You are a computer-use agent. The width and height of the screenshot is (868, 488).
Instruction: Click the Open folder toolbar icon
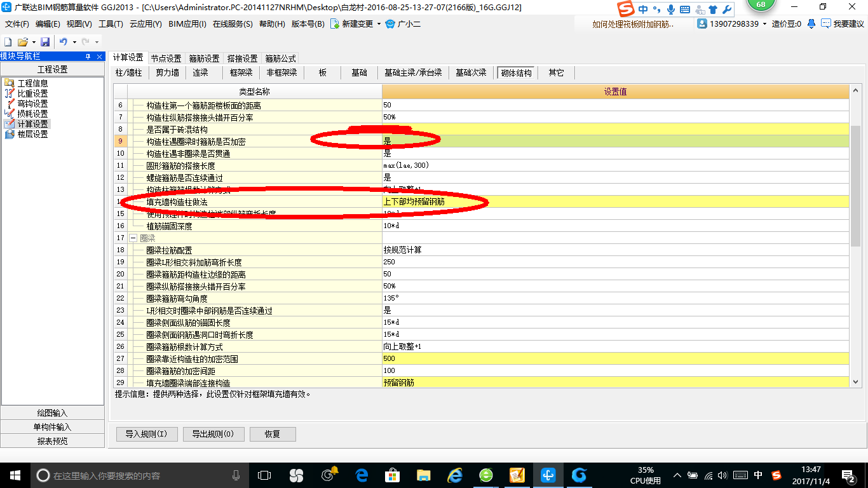click(x=22, y=41)
